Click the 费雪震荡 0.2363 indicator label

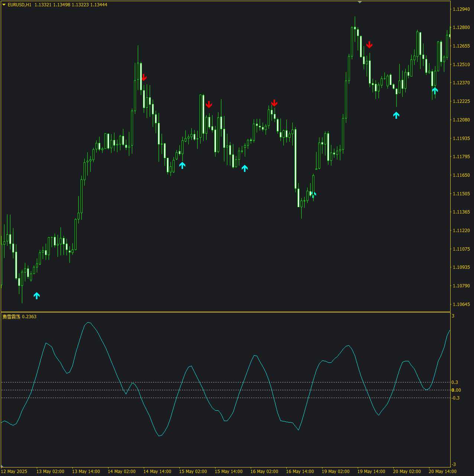[x=19, y=317]
